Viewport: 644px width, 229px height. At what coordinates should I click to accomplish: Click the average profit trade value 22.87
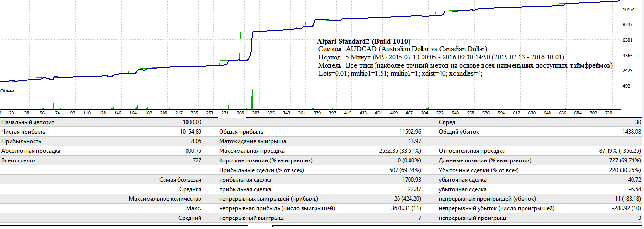[415, 189]
